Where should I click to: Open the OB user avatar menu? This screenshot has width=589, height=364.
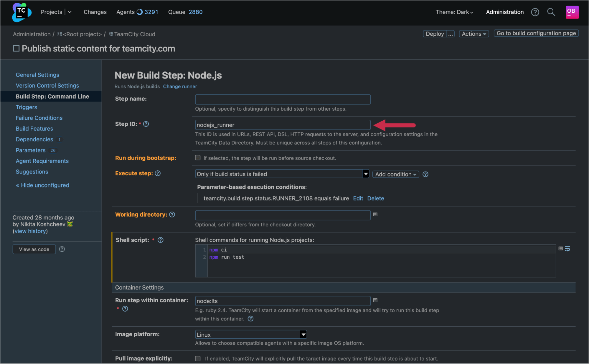pyautogui.click(x=572, y=12)
